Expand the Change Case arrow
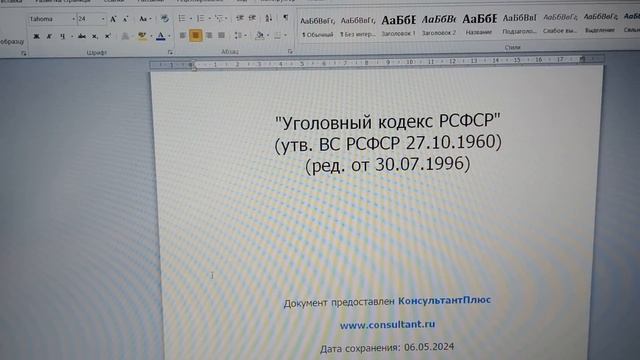640x360 pixels. pos(150,19)
